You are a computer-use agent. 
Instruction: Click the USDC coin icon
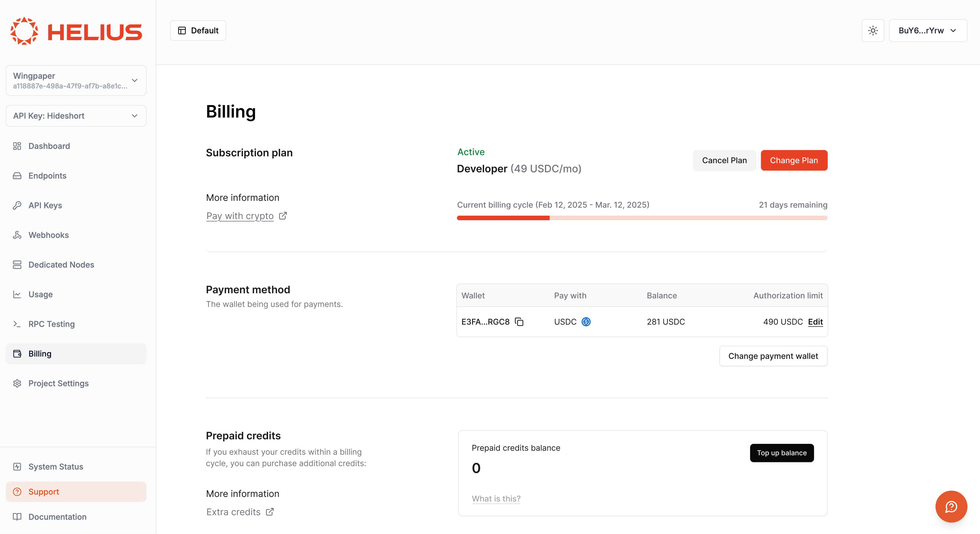586,321
